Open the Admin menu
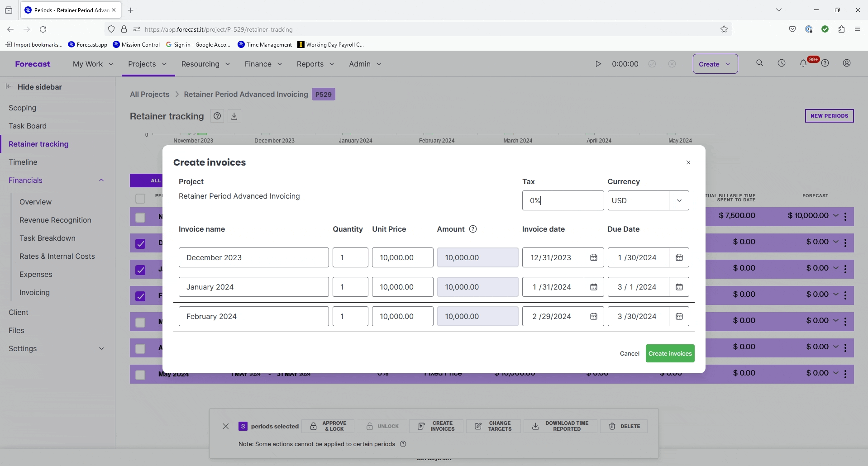This screenshot has width=868, height=466. tap(365, 64)
